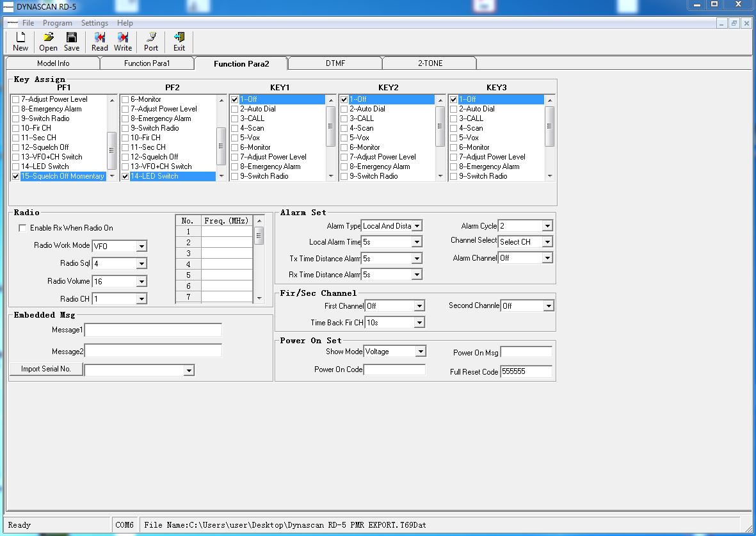Click the Exit toolbar icon

179,42
